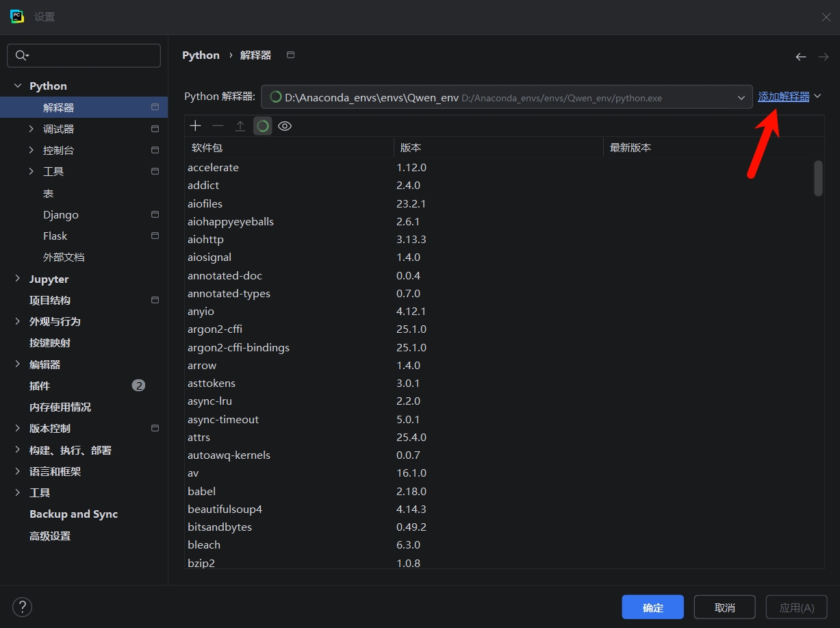
Task: Click the project marker icon on 版本控制 row
Action: click(x=155, y=428)
